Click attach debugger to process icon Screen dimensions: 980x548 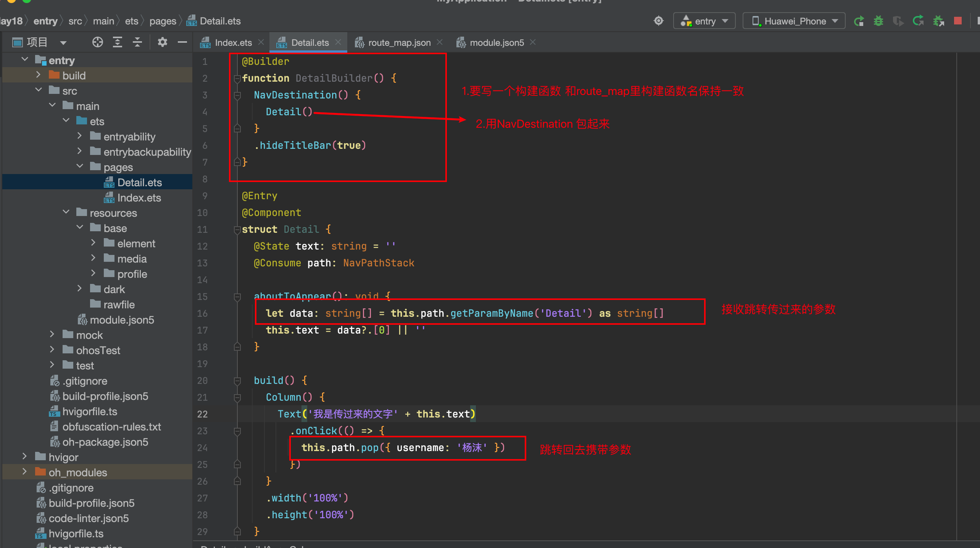[938, 21]
